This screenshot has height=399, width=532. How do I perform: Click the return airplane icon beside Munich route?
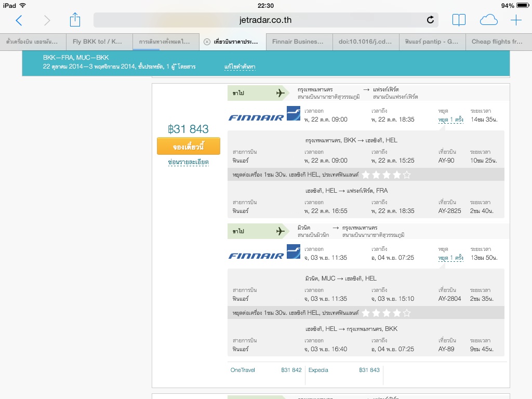(280, 231)
